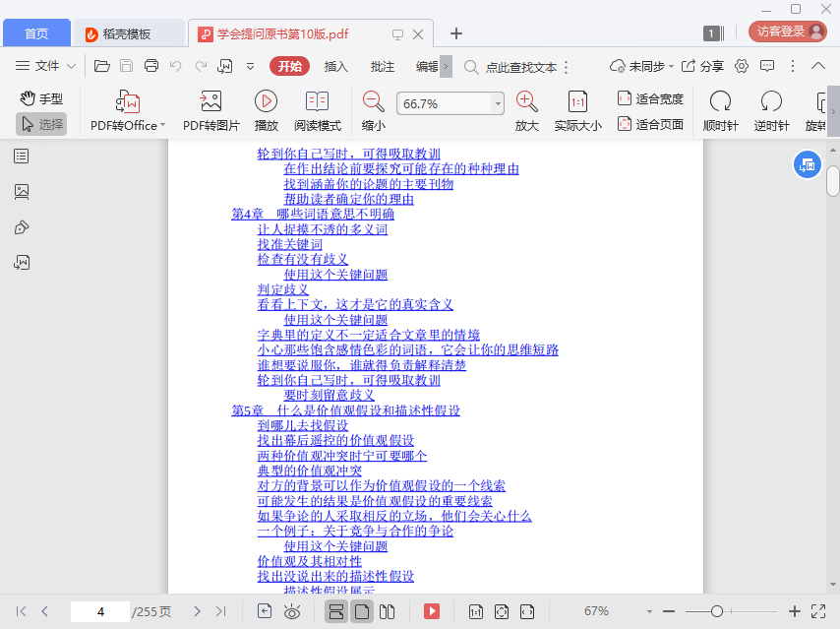Switch to the 批注 ribbon tab

tap(382, 67)
